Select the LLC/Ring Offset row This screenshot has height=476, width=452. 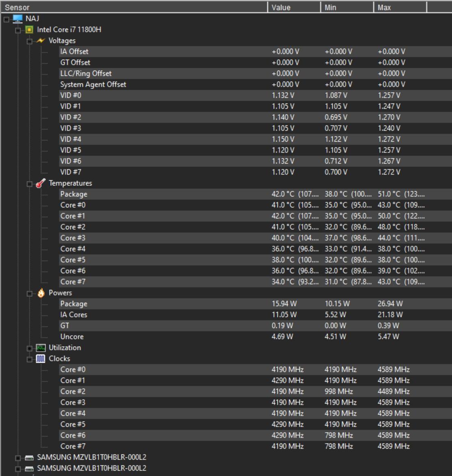point(255,74)
